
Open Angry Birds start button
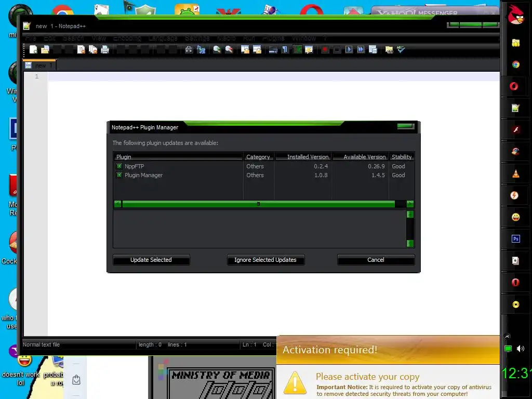tap(516, 15)
